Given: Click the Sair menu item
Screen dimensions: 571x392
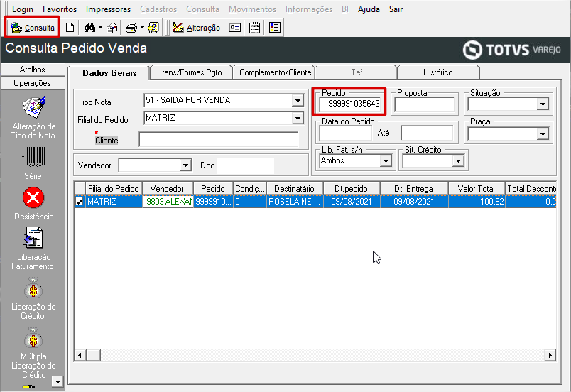Looking at the screenshot, I should [x=396, y=9].
